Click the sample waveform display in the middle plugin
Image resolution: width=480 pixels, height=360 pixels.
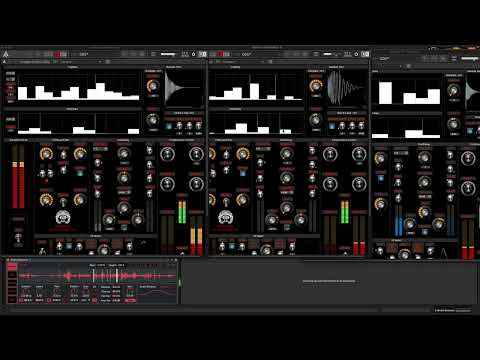click(x=347, y=88)
